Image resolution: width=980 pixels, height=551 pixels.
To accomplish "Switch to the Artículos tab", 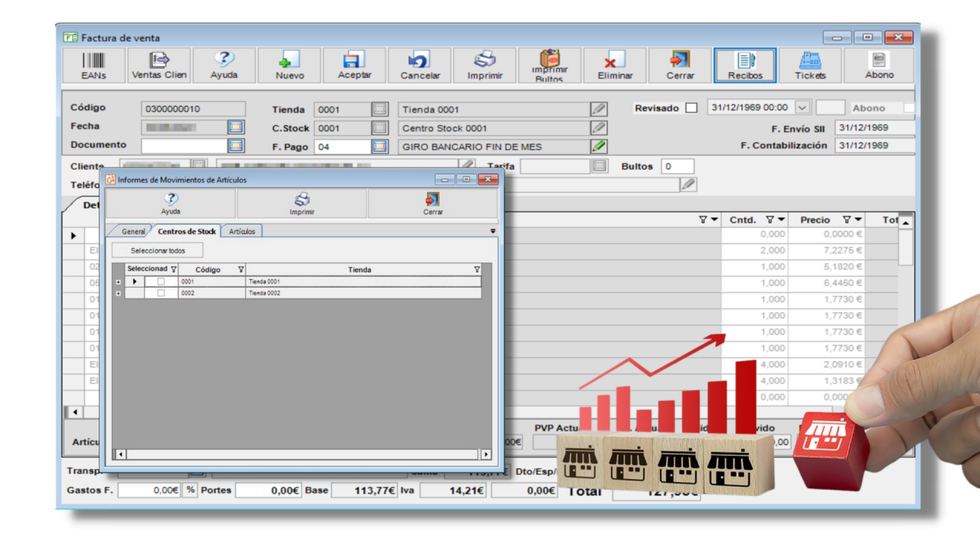I will pyautogui.click(x=242, y=230).
